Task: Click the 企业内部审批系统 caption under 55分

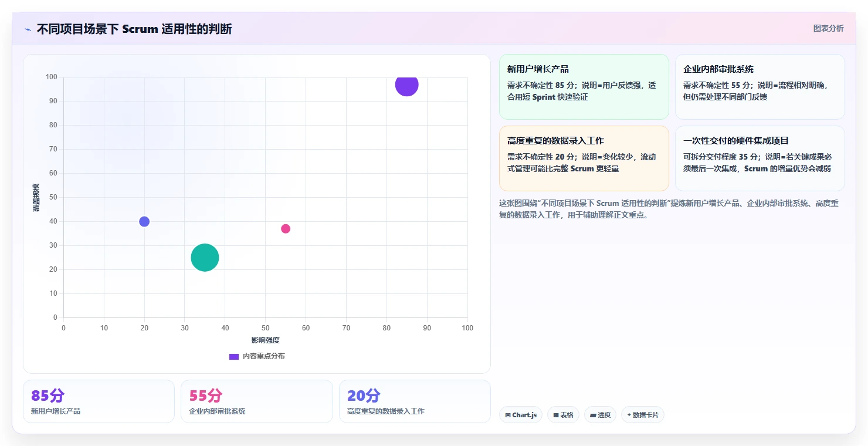Action: click(x=217, y=411)
